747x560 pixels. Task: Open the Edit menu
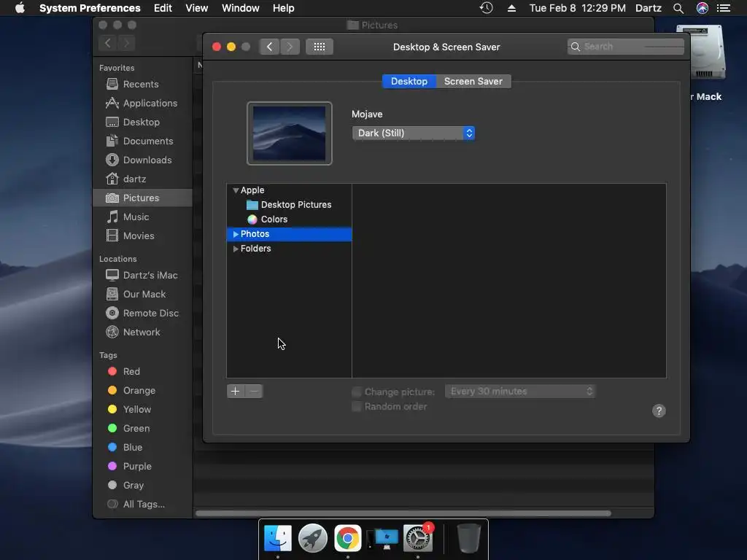pyautogui.click(x=163, y=8)
